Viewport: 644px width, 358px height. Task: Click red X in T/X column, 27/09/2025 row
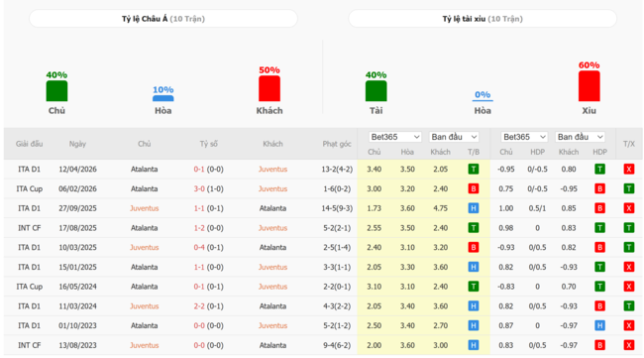(629, 208)
